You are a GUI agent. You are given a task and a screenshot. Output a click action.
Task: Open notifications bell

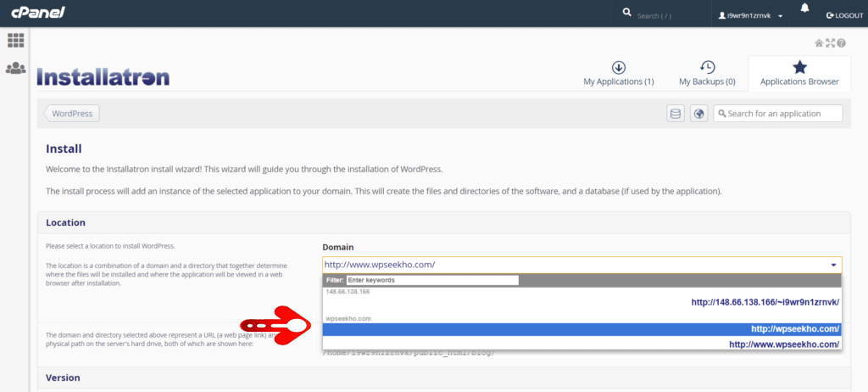(x=804, y=8)
